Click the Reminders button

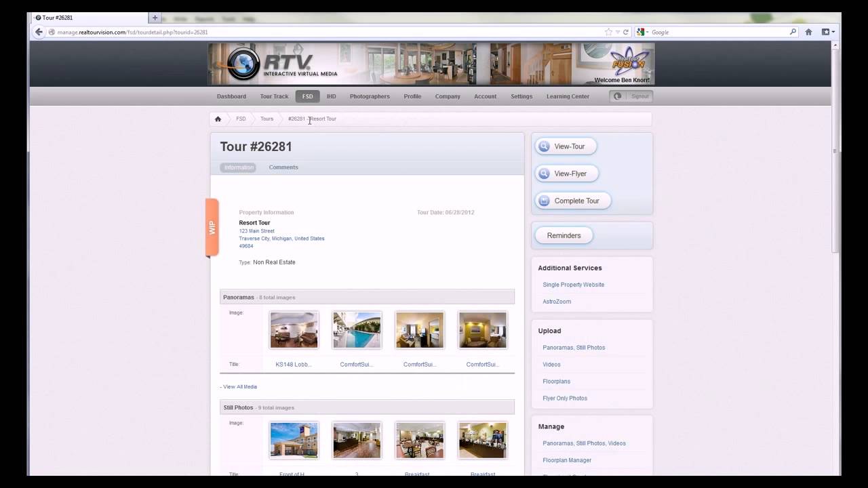coord(564,235)
